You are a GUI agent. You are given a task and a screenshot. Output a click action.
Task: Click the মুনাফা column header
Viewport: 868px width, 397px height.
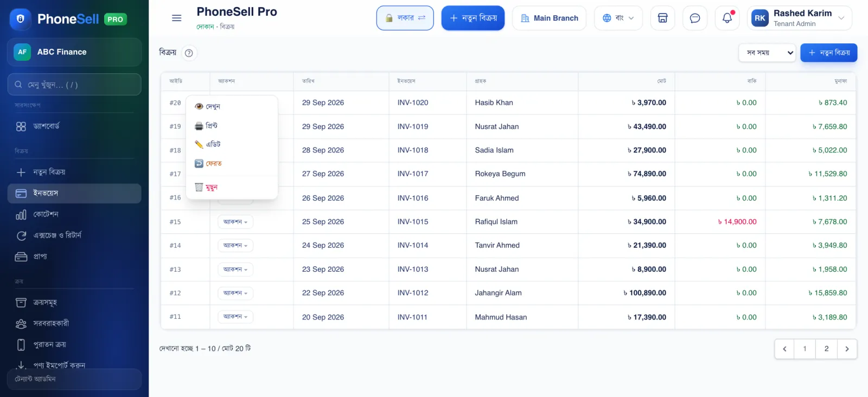coord(841,81)
